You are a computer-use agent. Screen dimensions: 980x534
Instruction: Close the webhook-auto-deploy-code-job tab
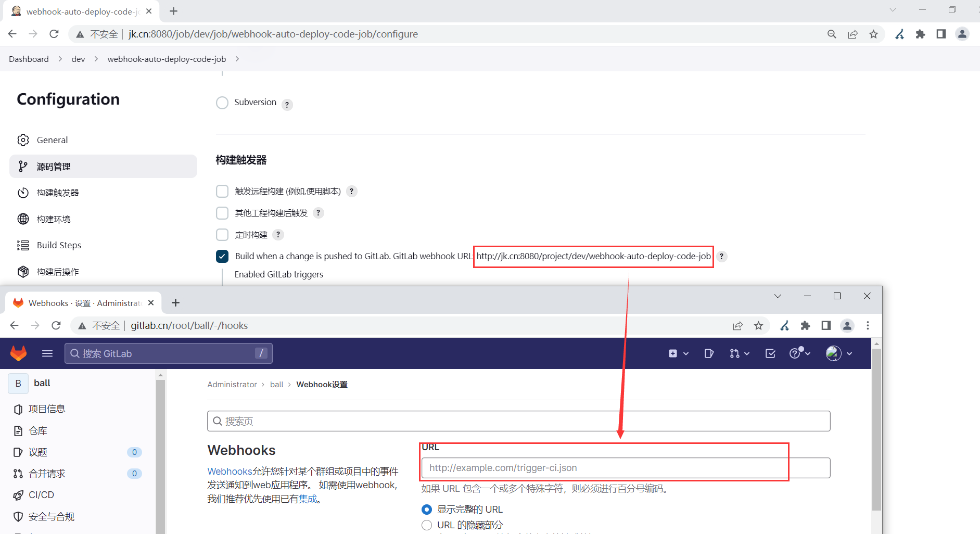[149, 11]
